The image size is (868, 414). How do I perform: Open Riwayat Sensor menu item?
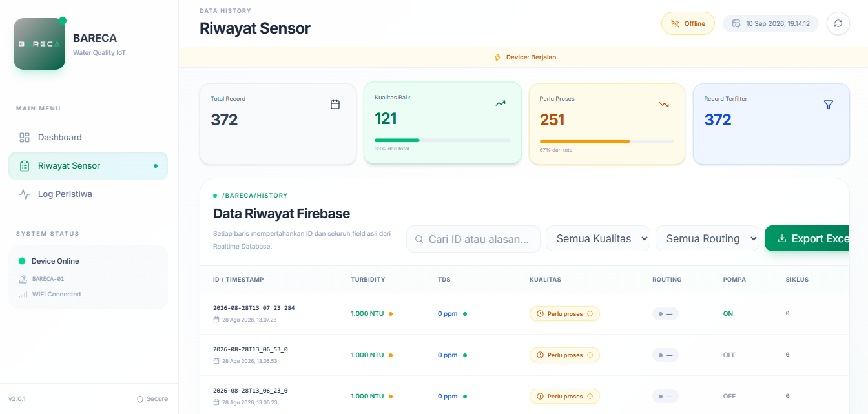pos(88,166)
